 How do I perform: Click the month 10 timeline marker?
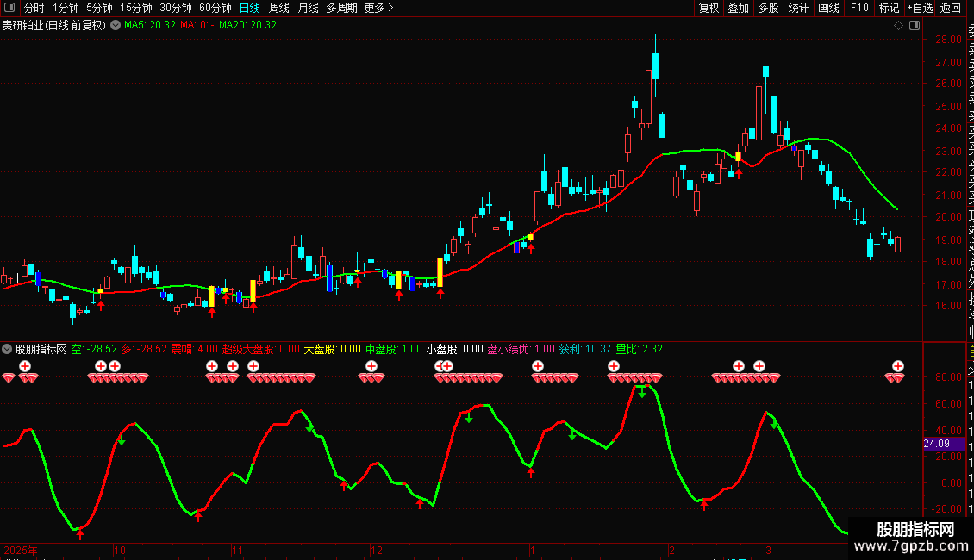(120, 550)
